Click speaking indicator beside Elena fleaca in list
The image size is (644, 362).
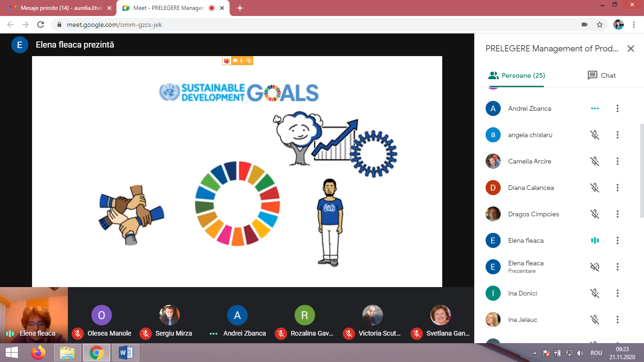595,240
